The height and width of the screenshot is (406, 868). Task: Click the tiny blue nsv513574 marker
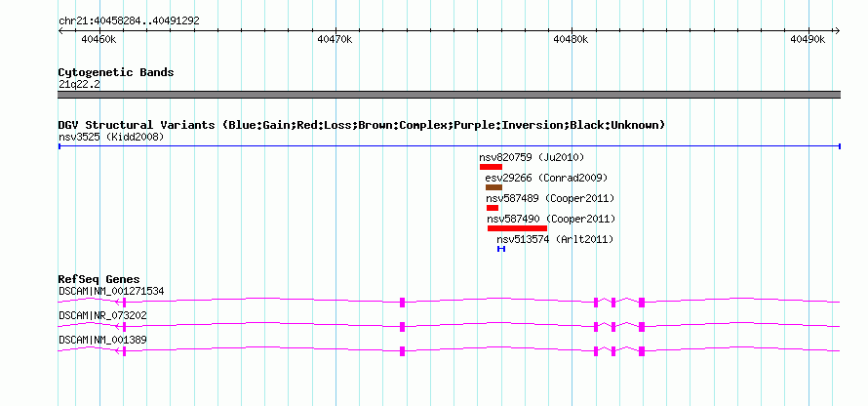501,249
